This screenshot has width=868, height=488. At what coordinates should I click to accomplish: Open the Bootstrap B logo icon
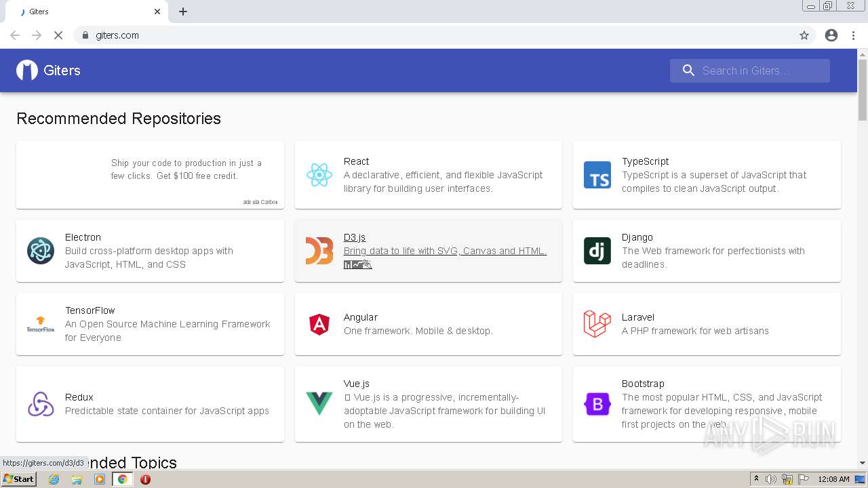[x=597, y=404]
